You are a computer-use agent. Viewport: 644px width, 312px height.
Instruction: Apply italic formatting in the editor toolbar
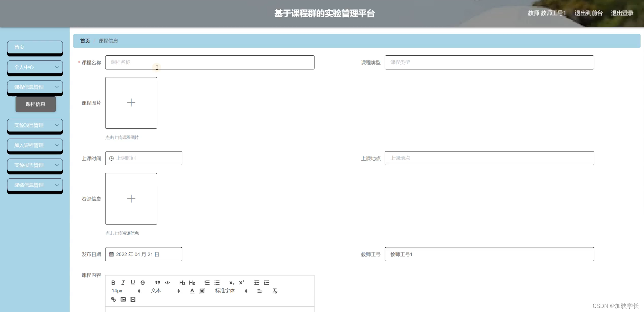click(x=123, y=283)
